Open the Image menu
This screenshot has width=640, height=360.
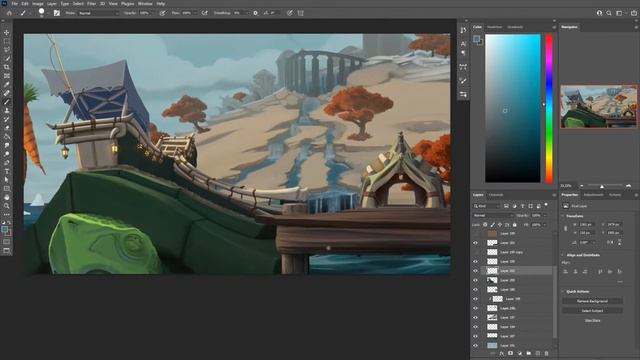click(x=38, y=3)
